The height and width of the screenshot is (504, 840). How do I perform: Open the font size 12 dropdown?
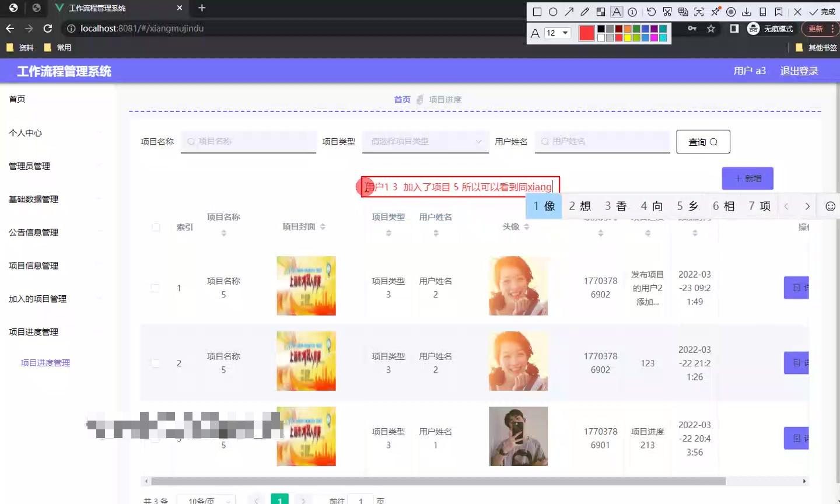(558, 33)
